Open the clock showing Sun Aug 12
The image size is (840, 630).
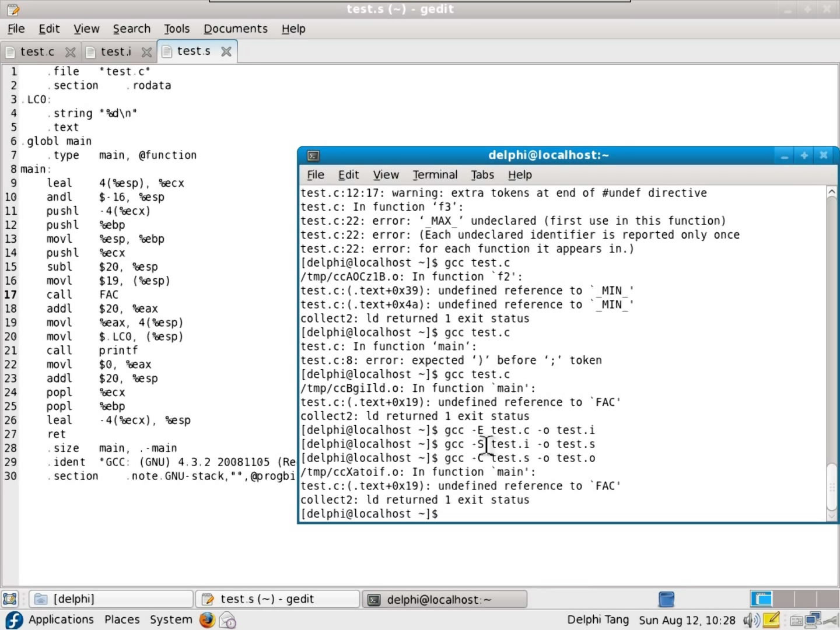click(687, 620)
